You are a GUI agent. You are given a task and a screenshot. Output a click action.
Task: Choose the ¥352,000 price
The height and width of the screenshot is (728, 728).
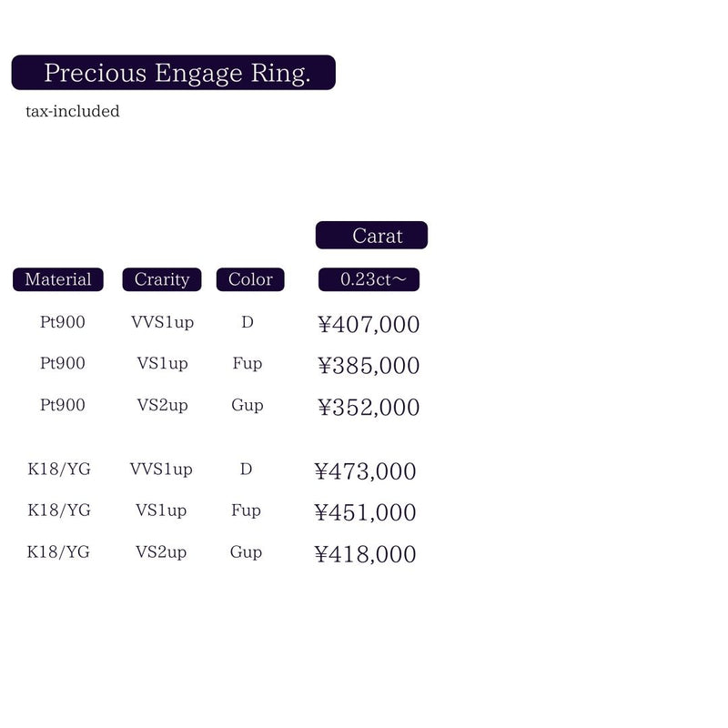pos(369,408)
